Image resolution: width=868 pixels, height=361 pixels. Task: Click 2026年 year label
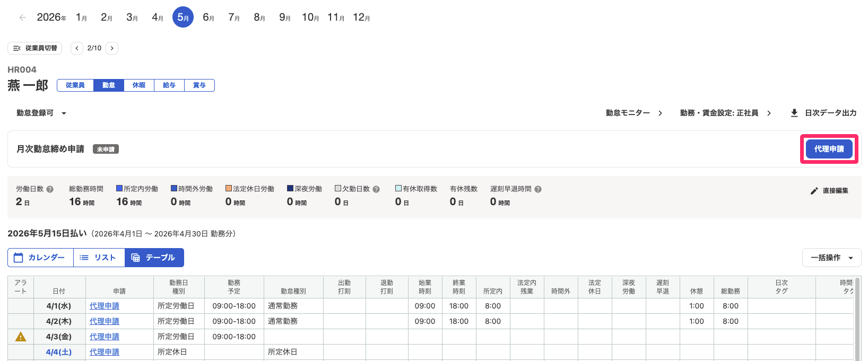click(51, 17)
